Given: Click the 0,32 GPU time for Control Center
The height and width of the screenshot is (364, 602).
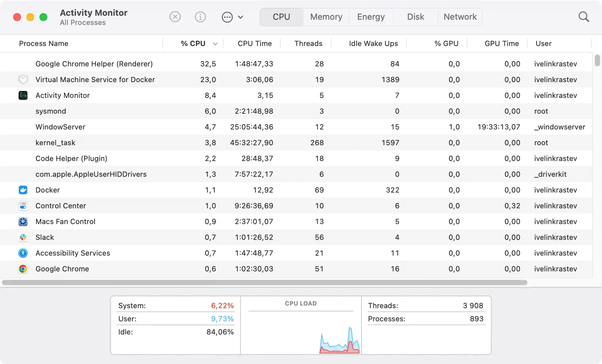Looking at the screenshot, I should pos(512,206).
